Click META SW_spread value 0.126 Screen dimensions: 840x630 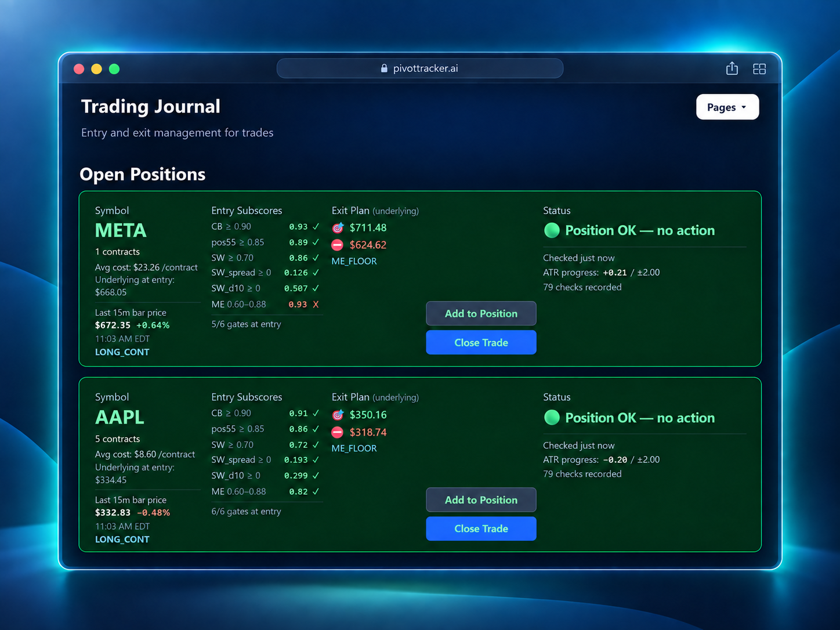click(296, 273)
